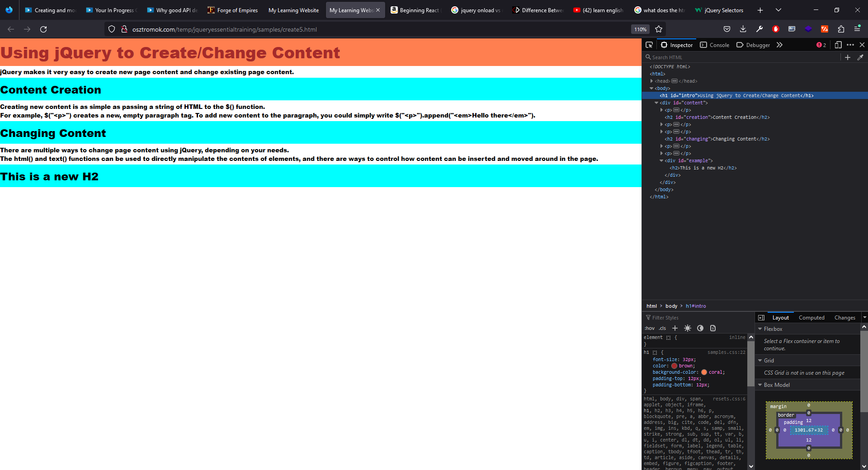Expand the head node in markup tree
This screenshot has width=868, height=470.
pyautogui.click(x=651, y=81)
